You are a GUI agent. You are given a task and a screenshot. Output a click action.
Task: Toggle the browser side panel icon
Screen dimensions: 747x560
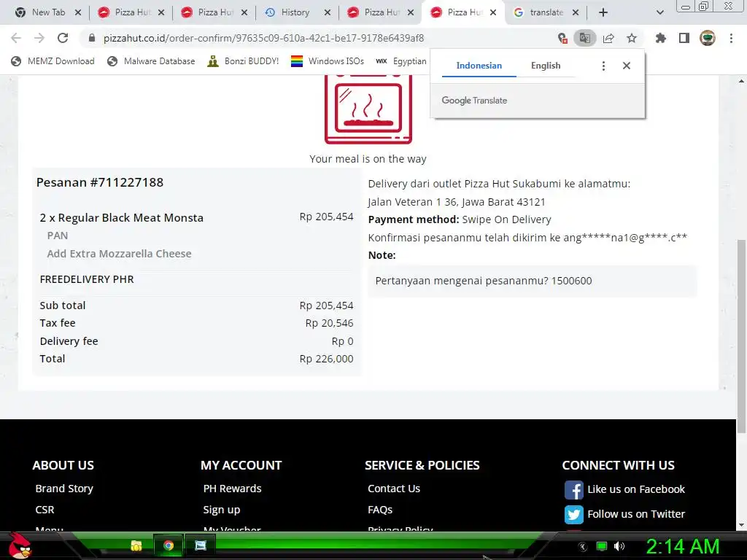684,38
